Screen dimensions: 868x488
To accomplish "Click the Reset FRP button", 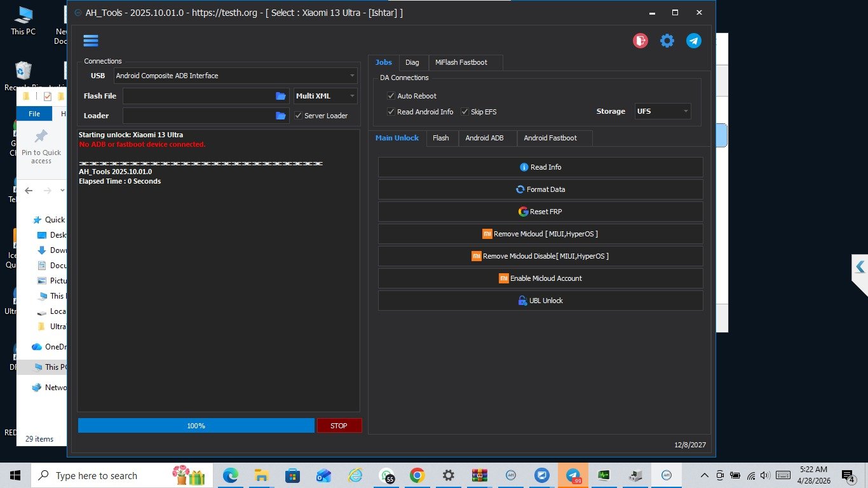I will pyautogui.click(x=541, y=212).
